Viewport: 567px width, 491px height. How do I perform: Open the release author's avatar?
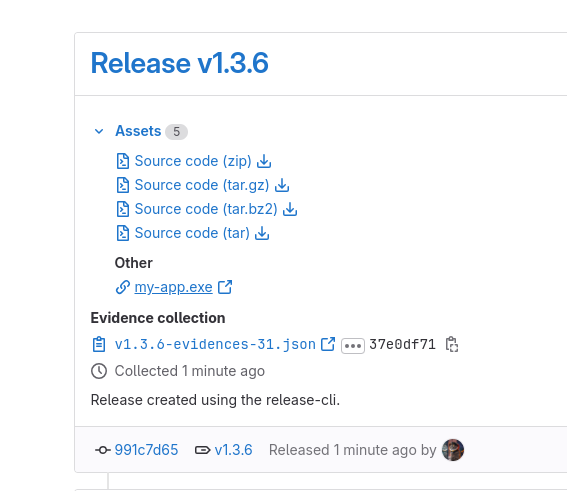click(x=453, y=450)
